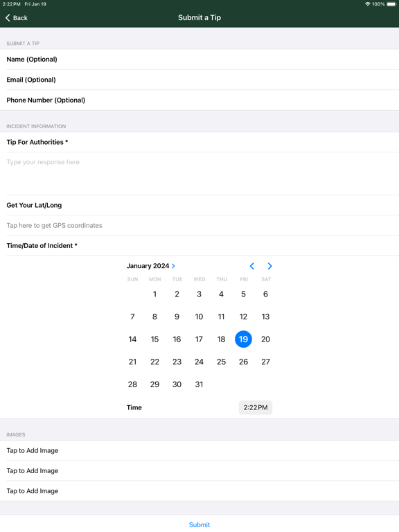Viewport: 399px width, 532px height.
Task: Click the Wi-Fi status icon
Action: 367,4
